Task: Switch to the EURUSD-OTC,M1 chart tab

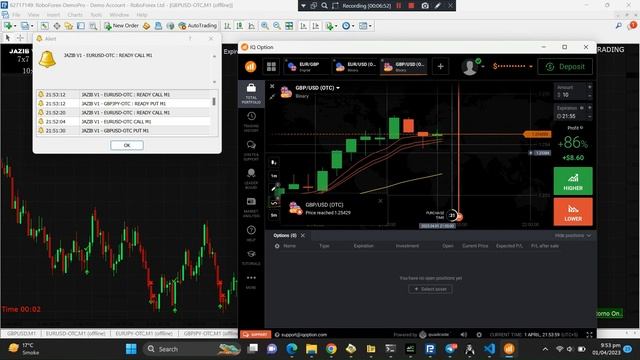Action: (x=76, y=333)
